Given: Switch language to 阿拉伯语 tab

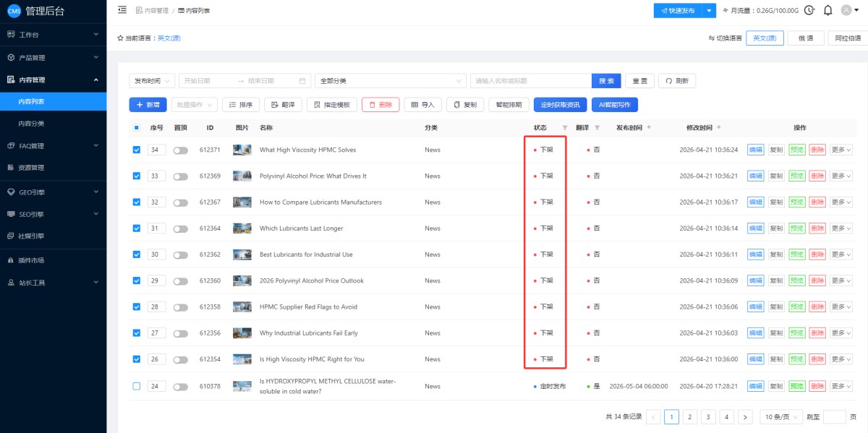Looking at the screenshot, I should 847,38.
